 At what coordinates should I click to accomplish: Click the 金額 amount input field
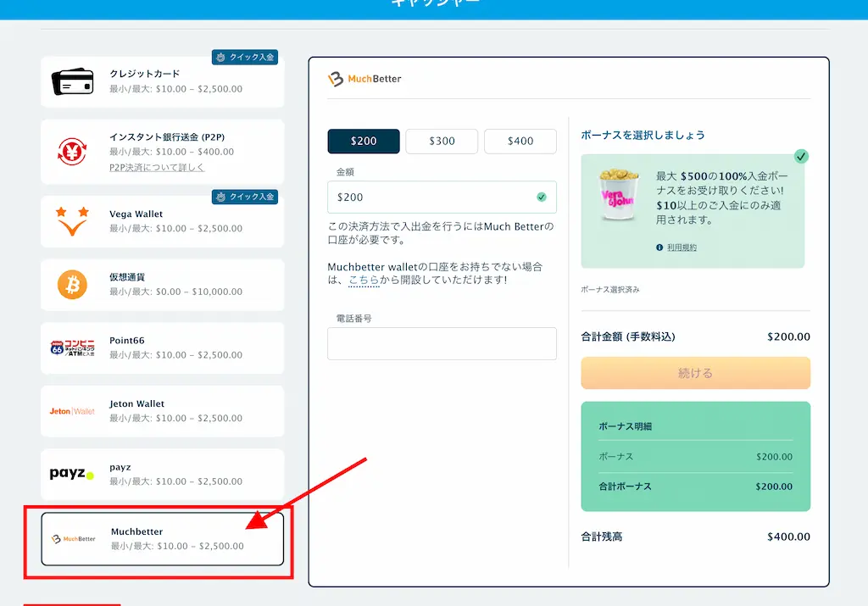[x=442, y=197]
